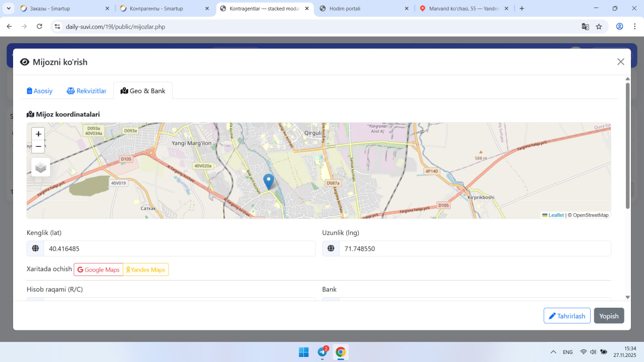The width and height of the screenshot is (644, 362).
Task: Bookmark this page with star icon
Action: (x=599, y=27)
